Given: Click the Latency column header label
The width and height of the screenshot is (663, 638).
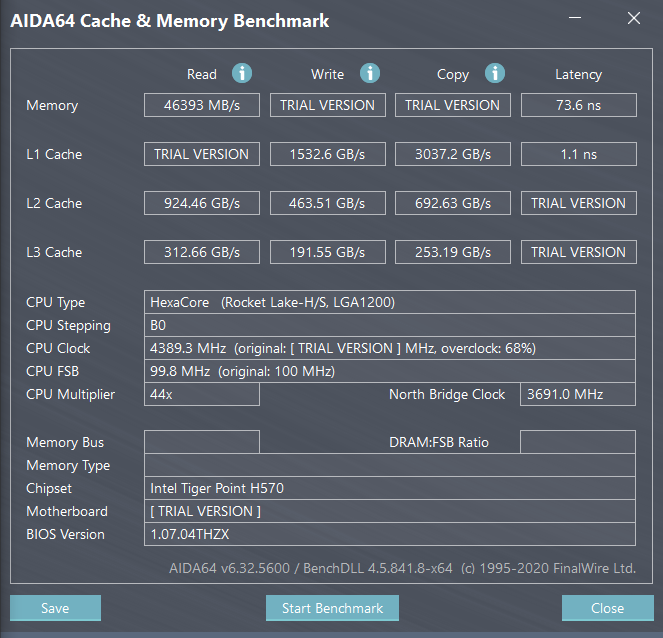Looking at the screenshot, I should (x=578, y=74).
